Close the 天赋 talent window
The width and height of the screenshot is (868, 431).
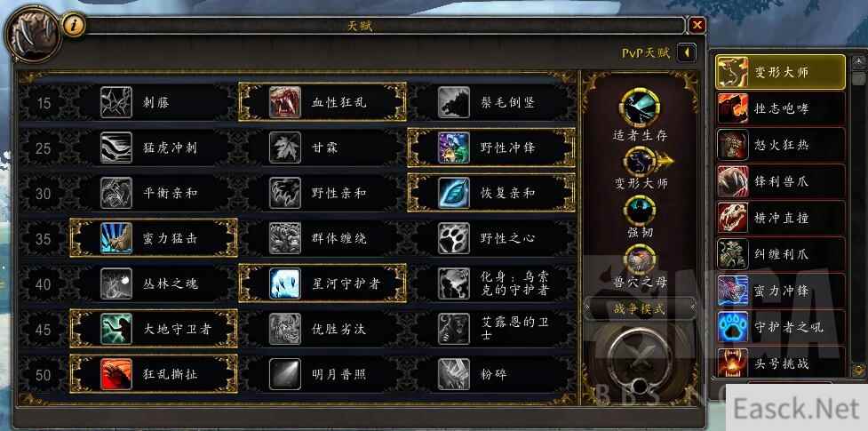(x=697, y=25)
